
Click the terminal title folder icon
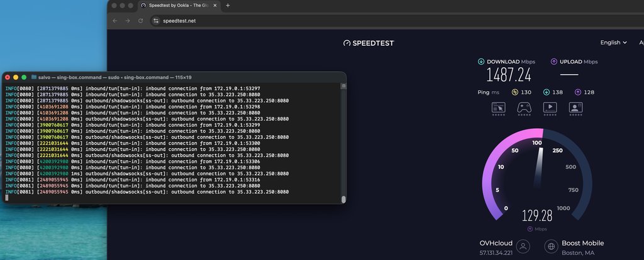(x=34, y=77)
